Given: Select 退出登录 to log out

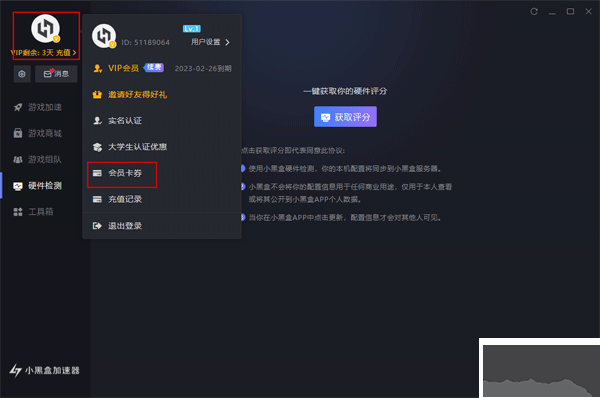Looking at the screenshot, I should 125,226.
